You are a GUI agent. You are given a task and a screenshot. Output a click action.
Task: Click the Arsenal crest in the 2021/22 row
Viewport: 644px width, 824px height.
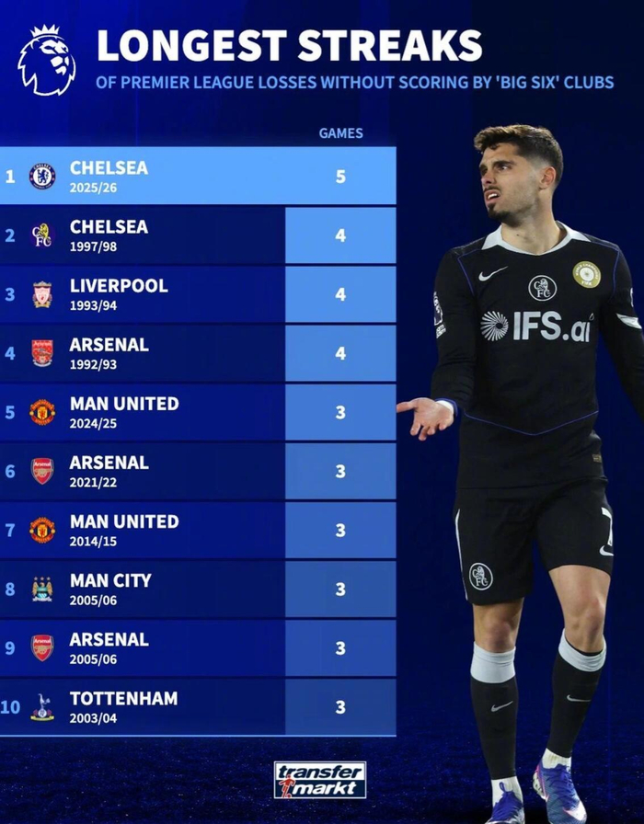(x=42, y=471)
